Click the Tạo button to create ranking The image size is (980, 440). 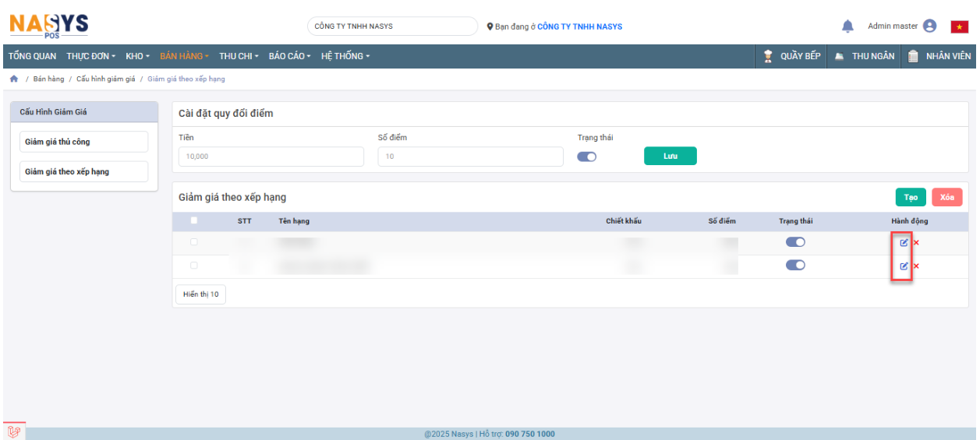pyautogui.click(x=910, y=198)
